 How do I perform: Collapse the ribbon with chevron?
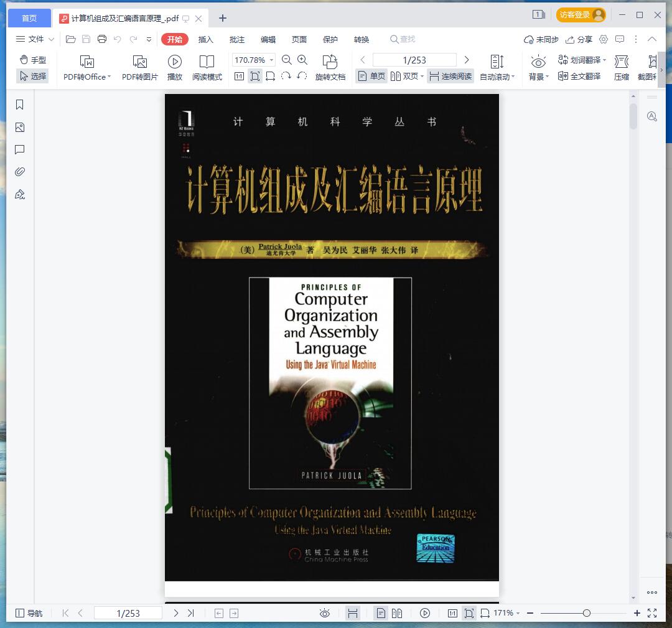coord(652,39)
